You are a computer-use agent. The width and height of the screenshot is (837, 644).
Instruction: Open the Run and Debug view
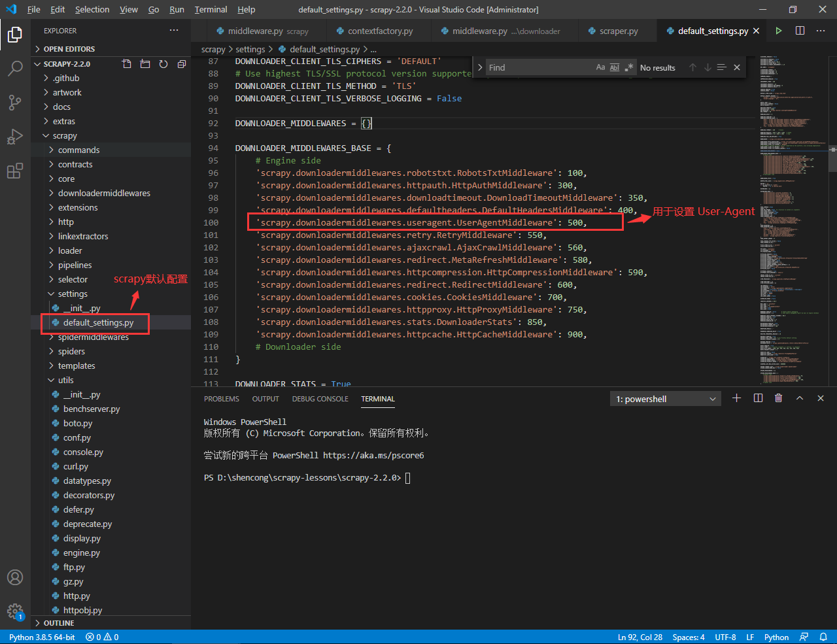pyautogui.click(x=15, y=137)
